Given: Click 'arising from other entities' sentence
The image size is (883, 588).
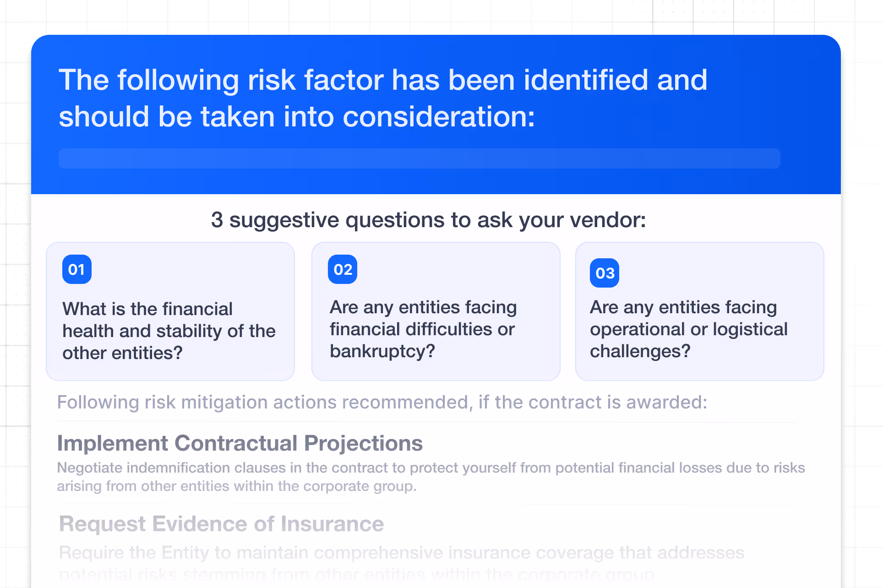Looking at the screenshot, I should pos(237,486).
